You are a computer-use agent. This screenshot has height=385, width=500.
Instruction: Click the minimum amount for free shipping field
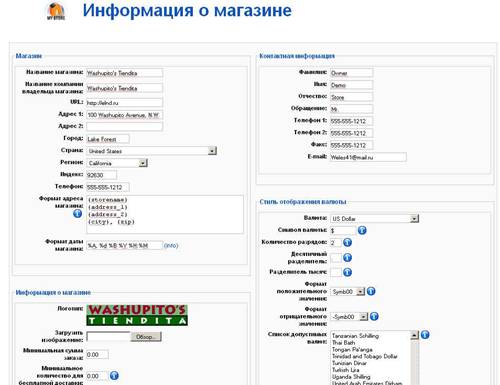tap(97, 376)
